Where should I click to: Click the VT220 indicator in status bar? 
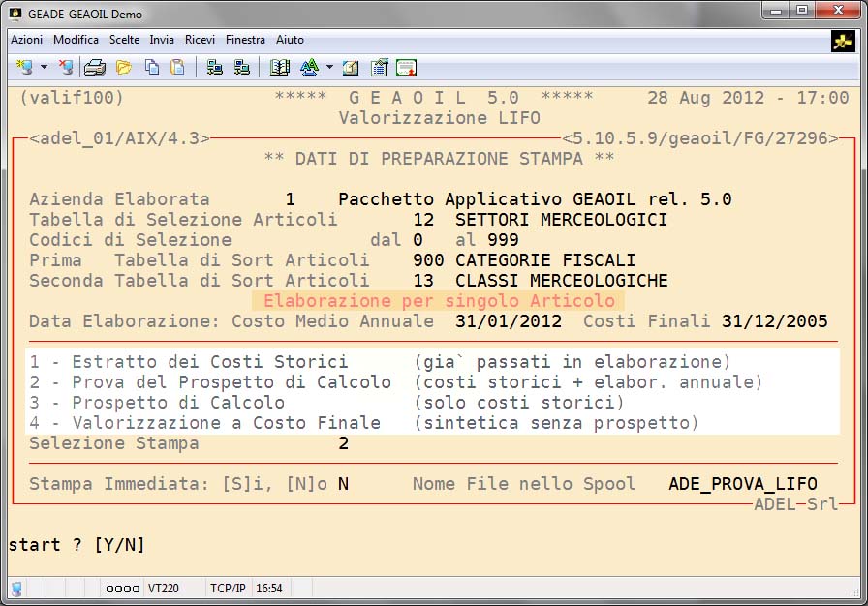click(x=162, y=588)
